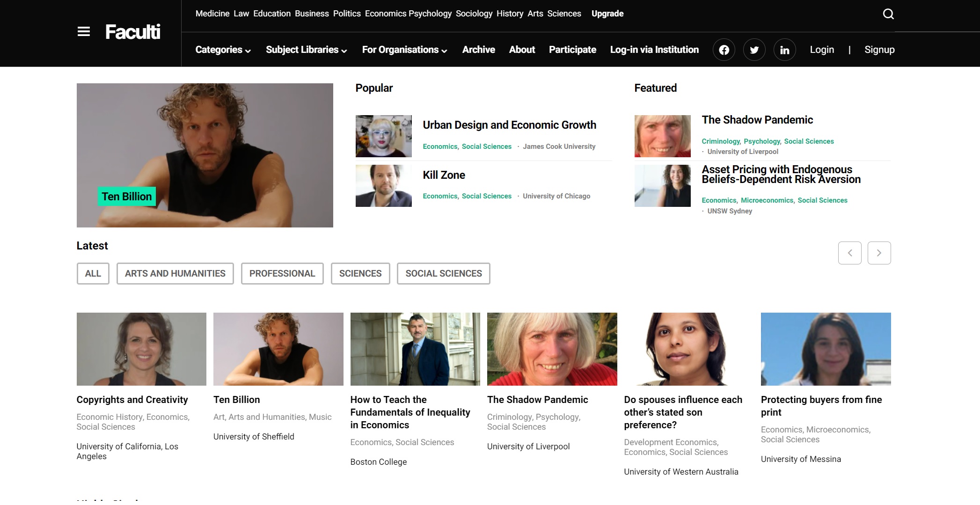This screenshot has width=980, height=505.
Task: Click the Signup link
Action: [x=879, y=50]
